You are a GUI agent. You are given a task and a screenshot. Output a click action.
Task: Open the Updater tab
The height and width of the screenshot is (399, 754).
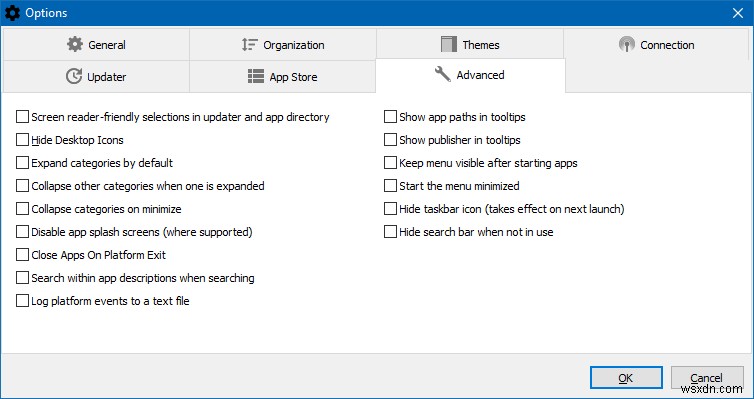click(96, 76)
